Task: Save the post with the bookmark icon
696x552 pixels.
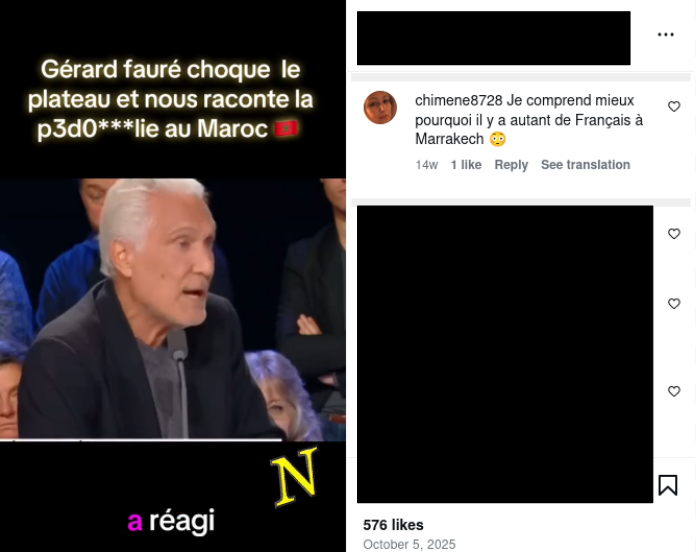Action: click(668, 485)
